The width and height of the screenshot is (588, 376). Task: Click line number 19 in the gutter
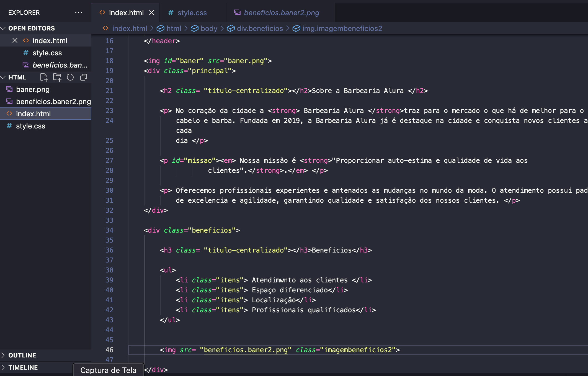coord(109,71)
